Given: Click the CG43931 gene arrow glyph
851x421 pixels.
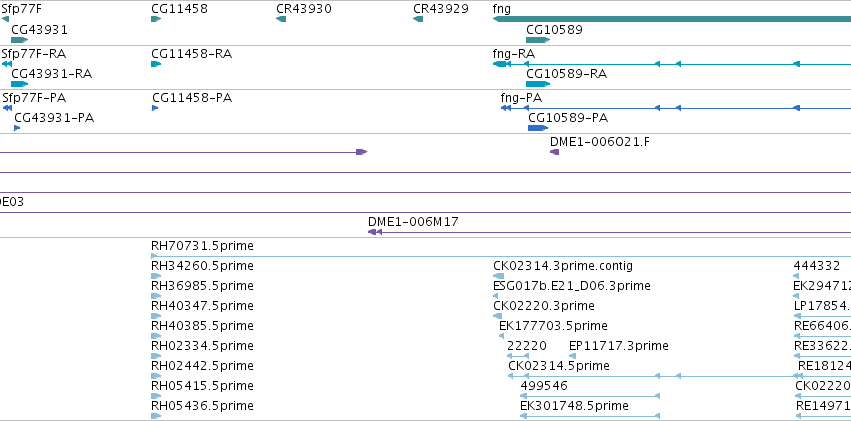Looking at the screenshot, I should point(20,40).
